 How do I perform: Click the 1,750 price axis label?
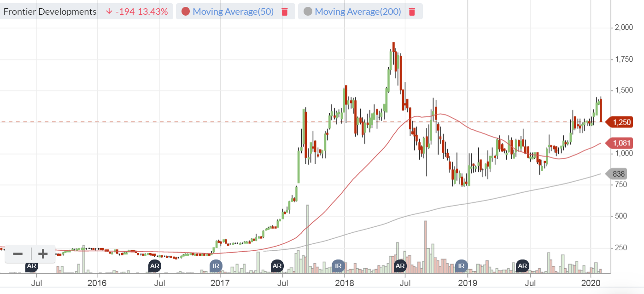click(624, 59)
